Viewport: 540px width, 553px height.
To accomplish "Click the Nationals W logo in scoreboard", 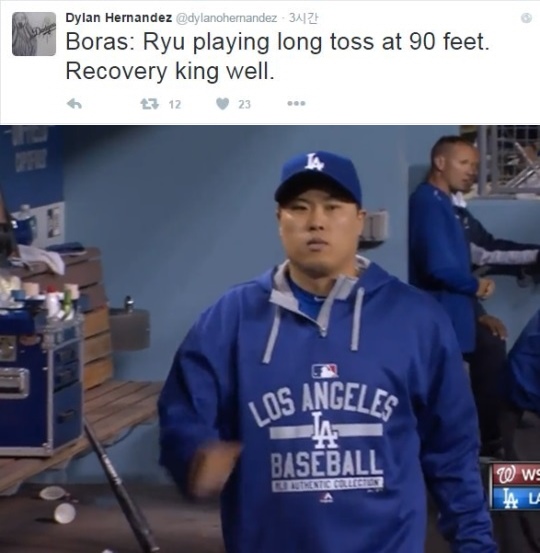I will tap(505, 476).
